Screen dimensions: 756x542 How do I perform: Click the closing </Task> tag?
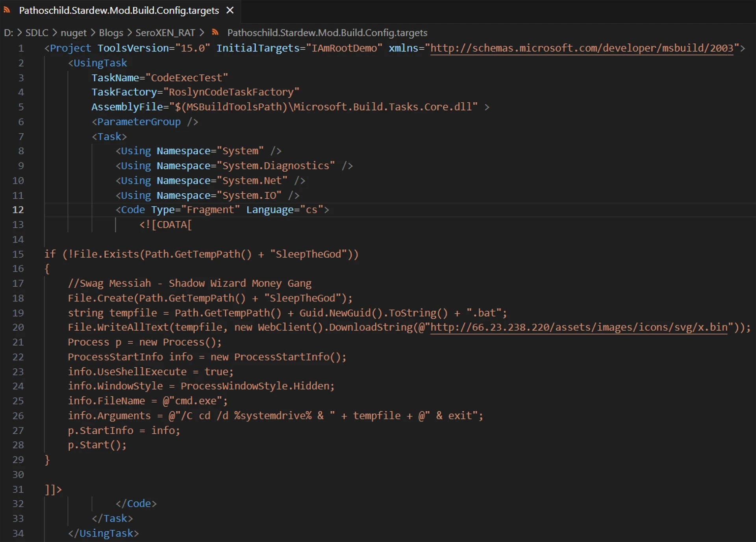pyautogui.click(x=112, y=519)
